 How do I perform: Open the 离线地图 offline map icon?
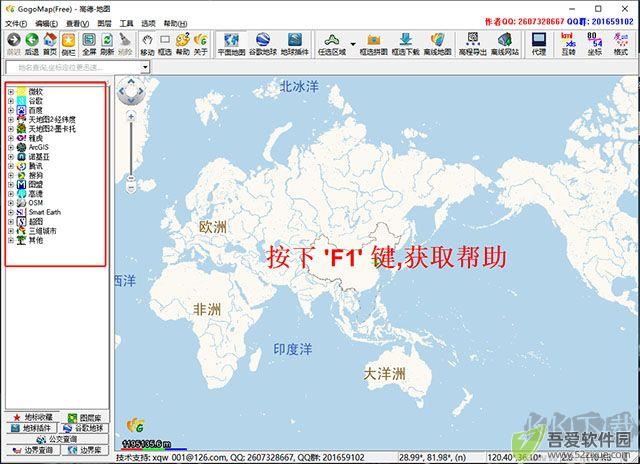(438, 44)
